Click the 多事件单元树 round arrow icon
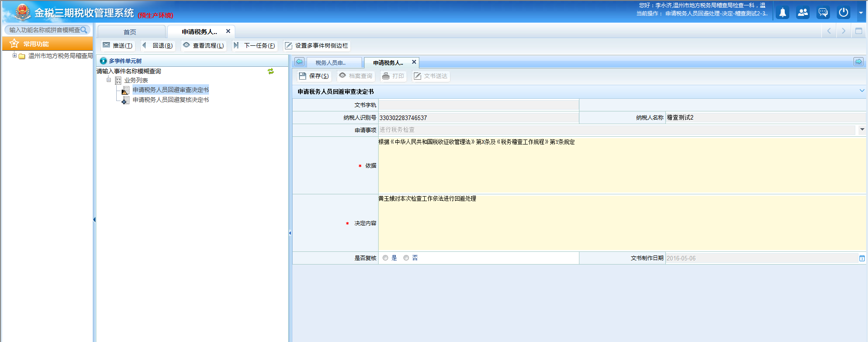Image resolution: width=868 pixels, height=342 pixels. click(103, 61)
